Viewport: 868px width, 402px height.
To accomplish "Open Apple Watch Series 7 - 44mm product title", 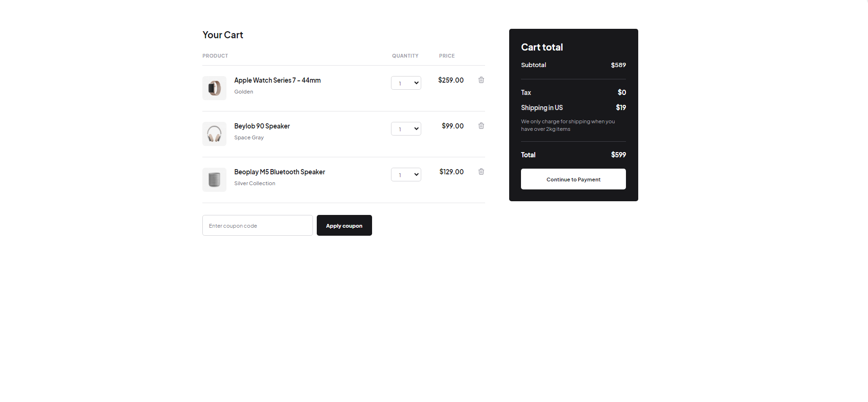I will [x=278, y=80].
